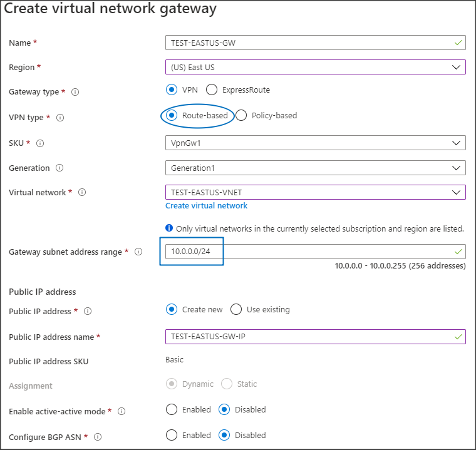Enable active-active mode
This screenshot has width=476, height=450.
click(172, 410)
